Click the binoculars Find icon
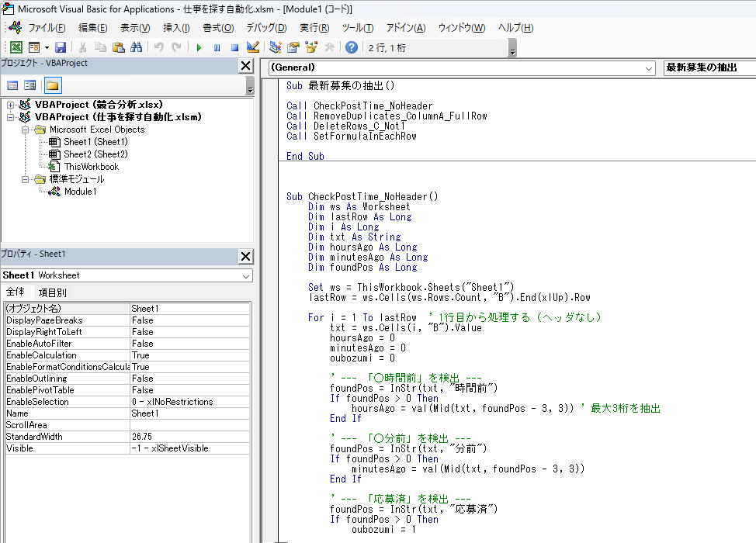This screenshot has width=756, height=543. tap(137, 47)
